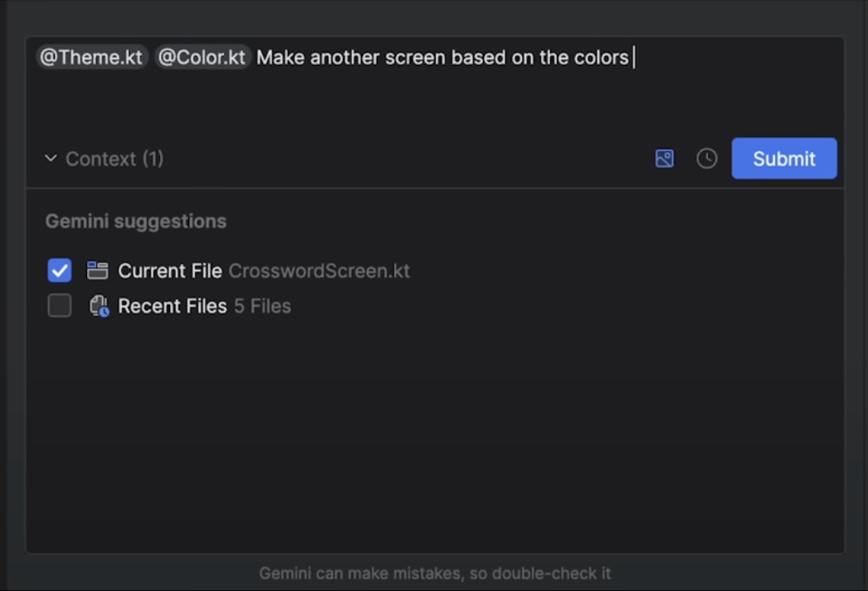Image resolution: width=868 pixels, height=591 pixels.
Task: Click the CrosswordScreen.kt file name
Action: pos(319,271)
